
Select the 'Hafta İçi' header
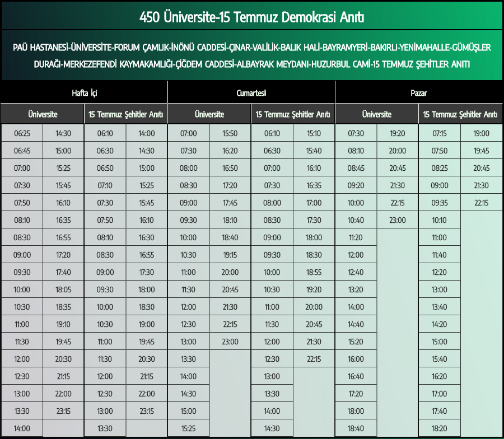click(x=84, y=93)
